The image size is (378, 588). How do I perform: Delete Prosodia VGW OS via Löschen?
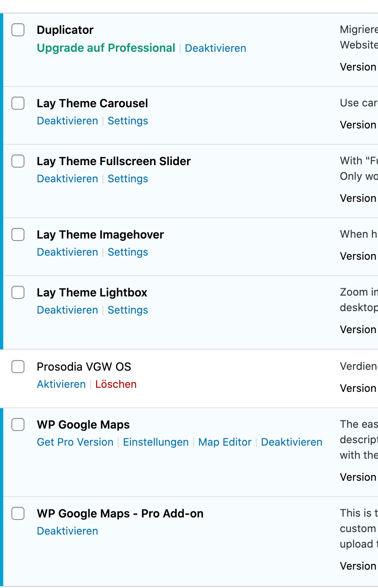tap(116, 384)
